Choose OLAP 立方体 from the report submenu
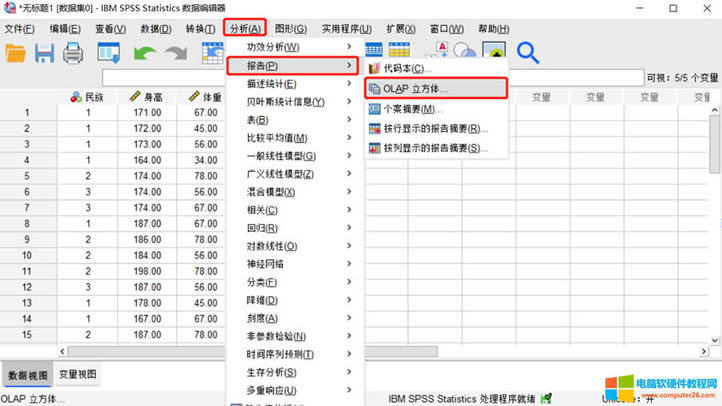The width and height of the screenshot is (722, 406). [436, 88]
